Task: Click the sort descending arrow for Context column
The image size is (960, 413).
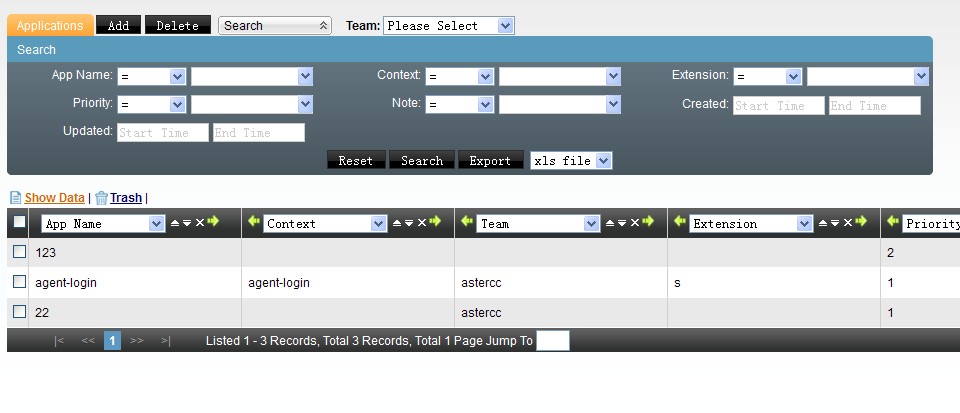Action: 408,223
